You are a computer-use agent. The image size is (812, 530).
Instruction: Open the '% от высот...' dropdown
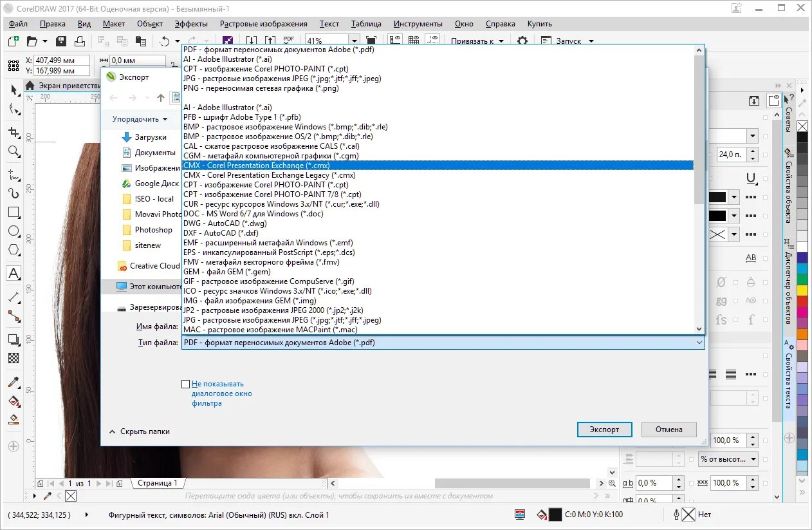pyautogui.click(x=728, y=459)
